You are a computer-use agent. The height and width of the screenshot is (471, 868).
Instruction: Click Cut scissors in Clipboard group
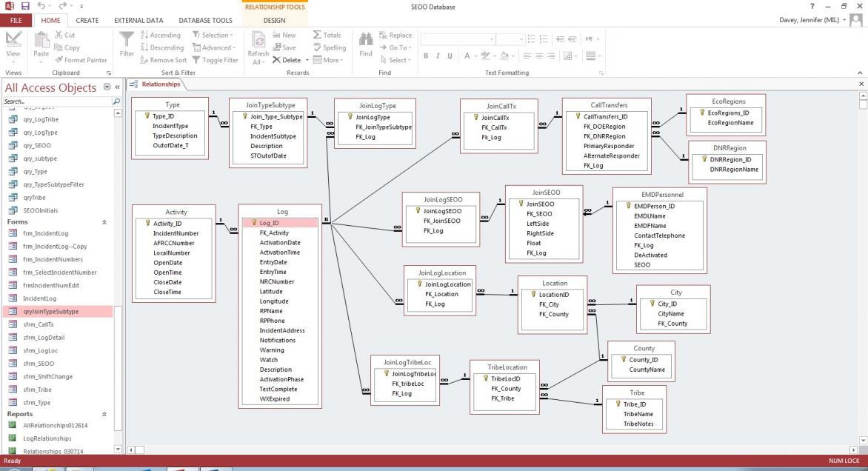(x=65, y=35)
